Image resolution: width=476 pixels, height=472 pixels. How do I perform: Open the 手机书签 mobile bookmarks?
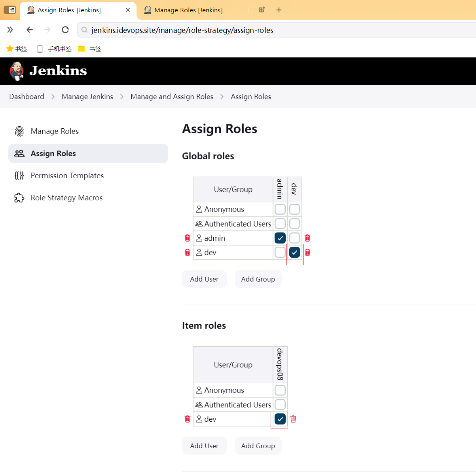[55, 49]
